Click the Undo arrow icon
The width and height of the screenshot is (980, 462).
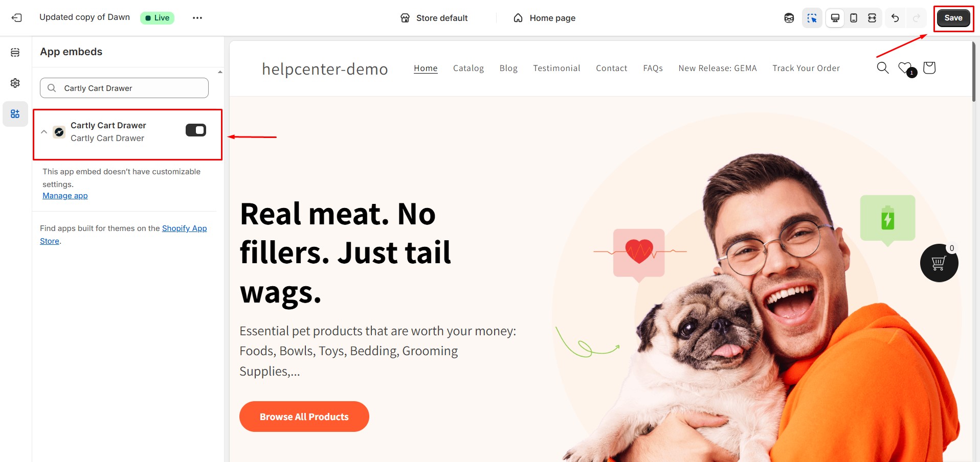tap(895, 18)
